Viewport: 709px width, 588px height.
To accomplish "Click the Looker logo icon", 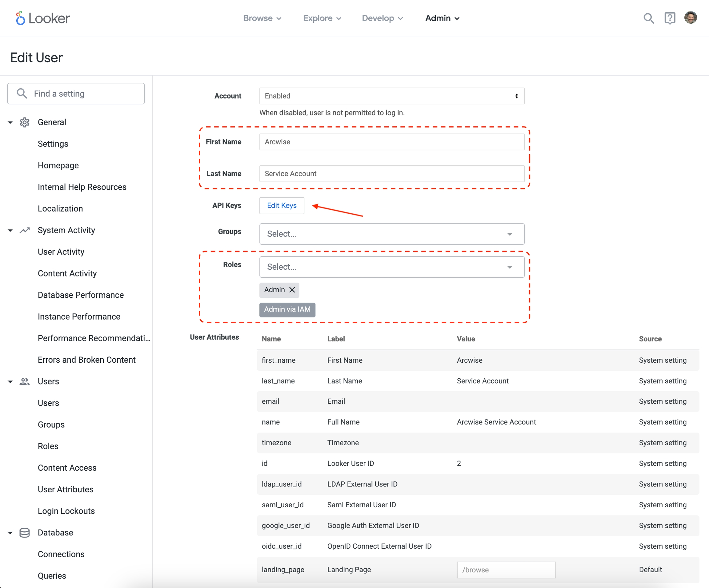I will [x=20, y=18].
